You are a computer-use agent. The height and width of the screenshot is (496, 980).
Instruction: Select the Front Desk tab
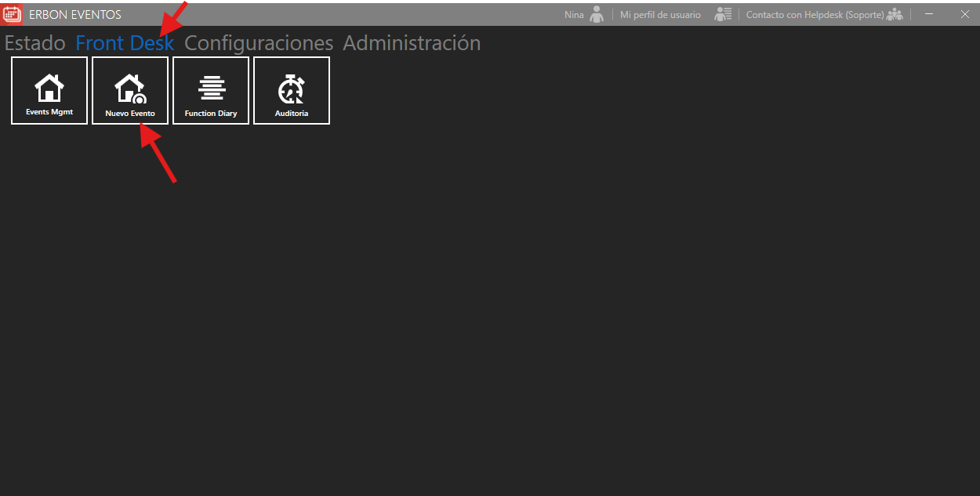coord(125,43)
